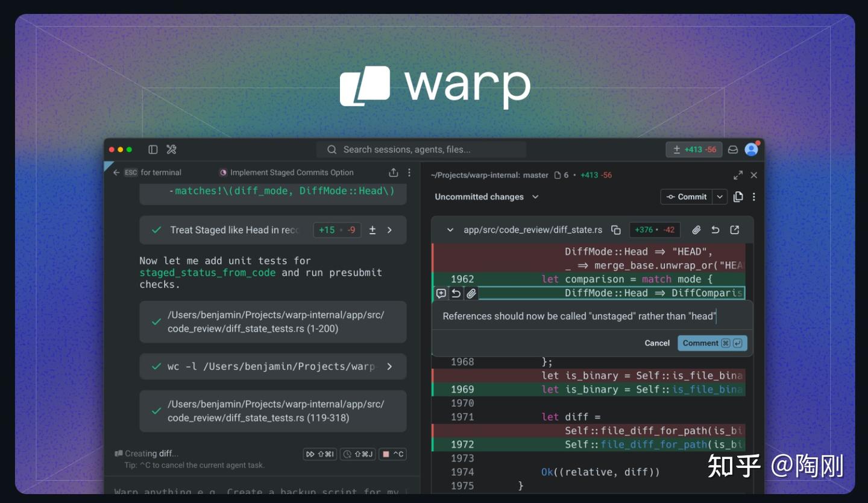Open the tools wrench icon in title bar

(171, 150)
